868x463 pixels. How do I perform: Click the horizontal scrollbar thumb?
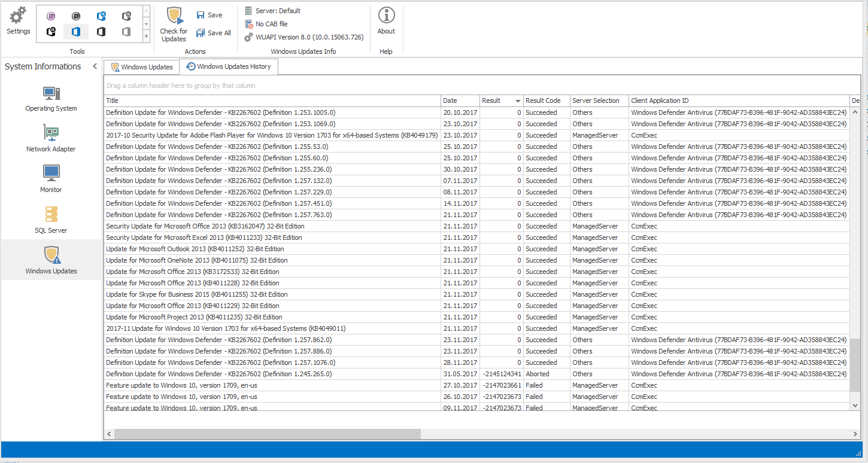tap(268, 434)
